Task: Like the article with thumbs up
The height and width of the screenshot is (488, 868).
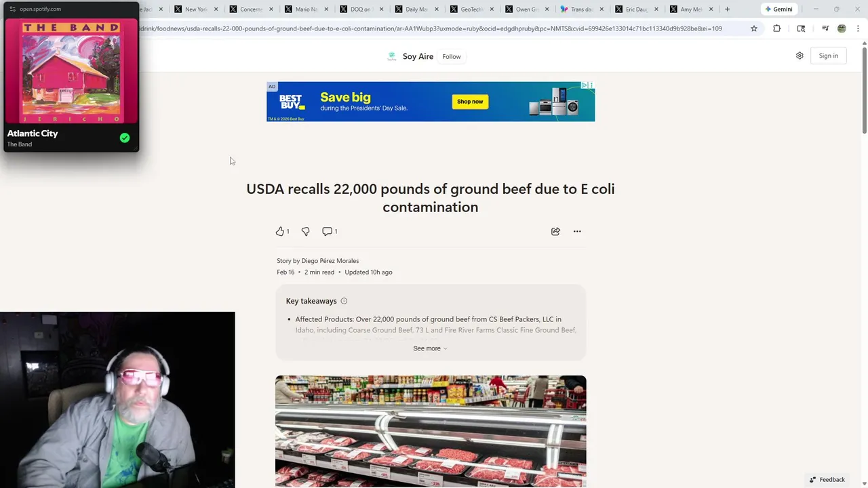Action: (280, 231)
